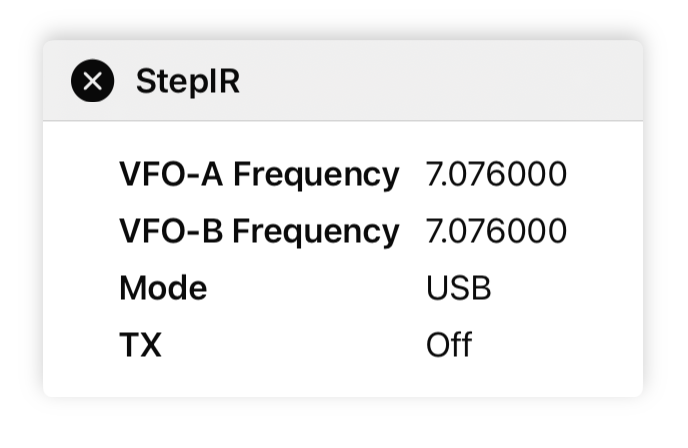Click the word "Frequency" in the VFO-B row
This screenshot has height=448, width=688.
coord(316,232)
